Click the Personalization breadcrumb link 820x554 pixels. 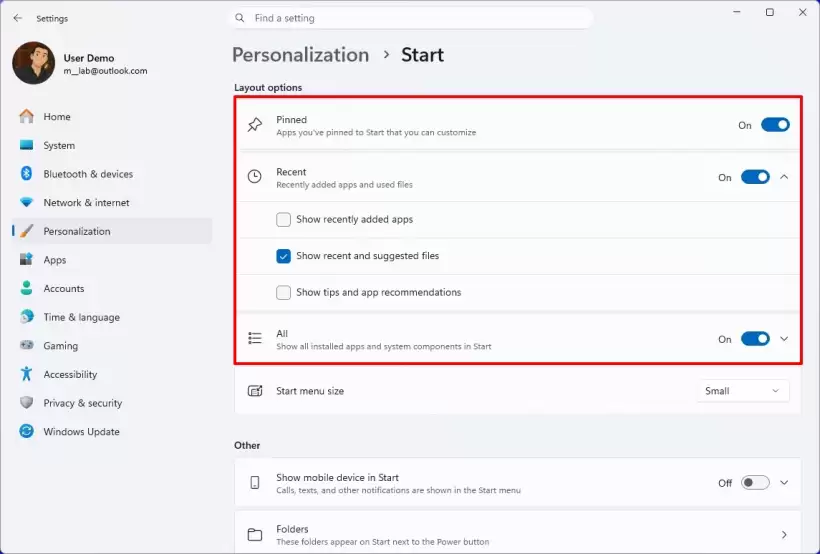pyautogui.click(x=301, y=55)
